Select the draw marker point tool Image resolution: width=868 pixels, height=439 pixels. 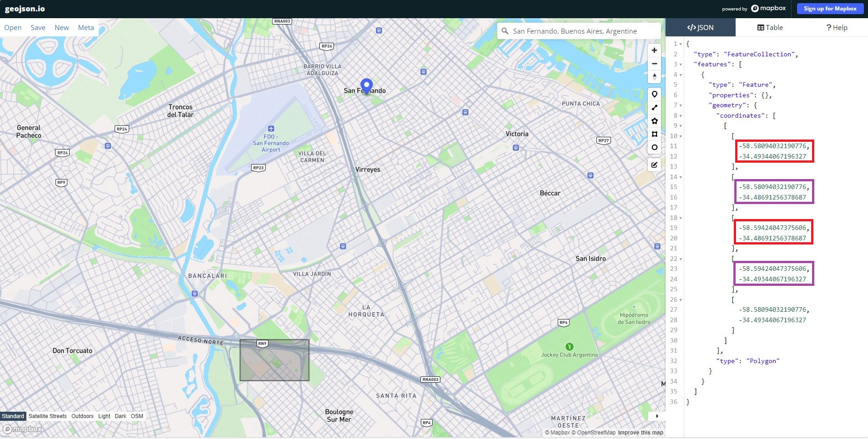pos(654,95)
